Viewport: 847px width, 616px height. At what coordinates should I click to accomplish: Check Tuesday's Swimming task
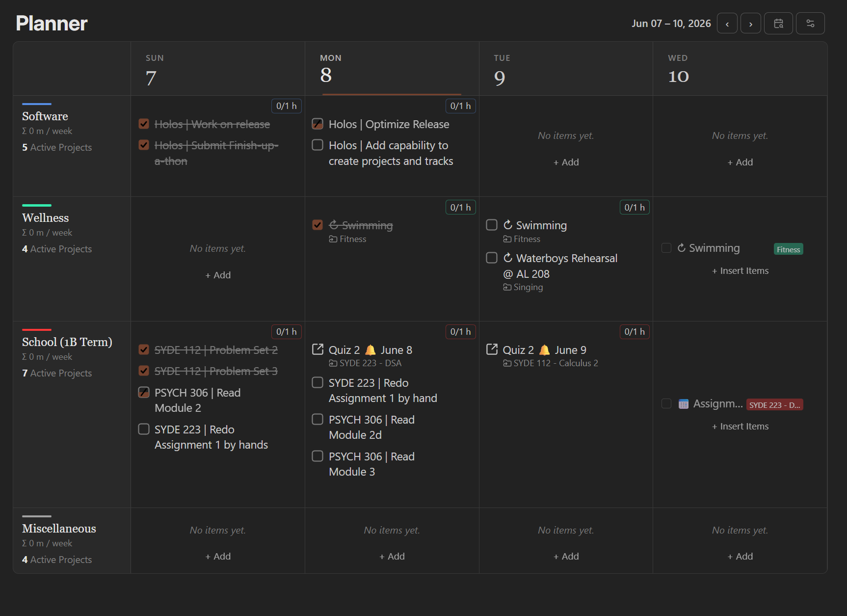pos(492,225)
